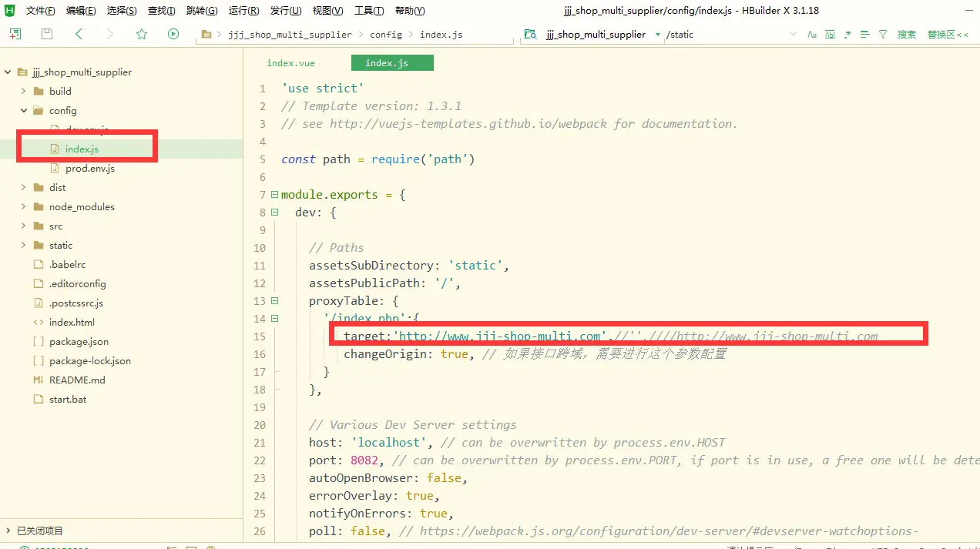Screen dimensions: 980x549
Task: Click index.js in the breadcrumb
Action: [441, 35]
